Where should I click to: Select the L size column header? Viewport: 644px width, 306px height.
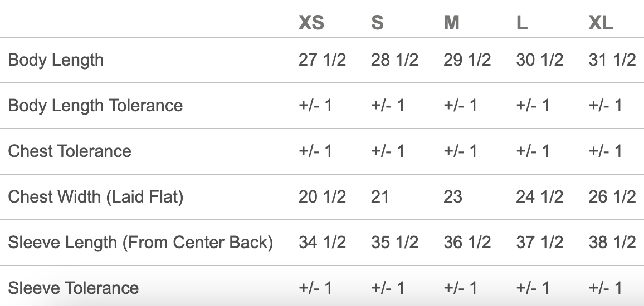(521, 23)
